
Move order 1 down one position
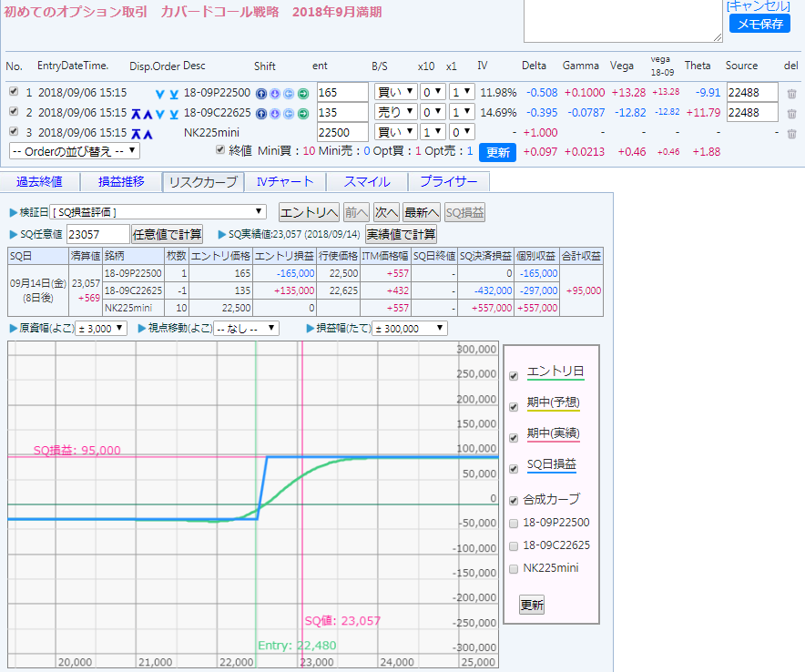point(160,94)
